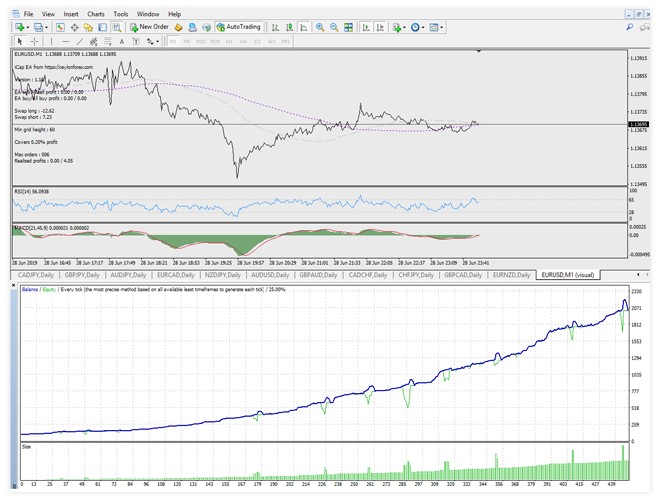Open the Help menu
This screenshot has height=499, width=659.
pyautogui.click(x=174, y=14)
